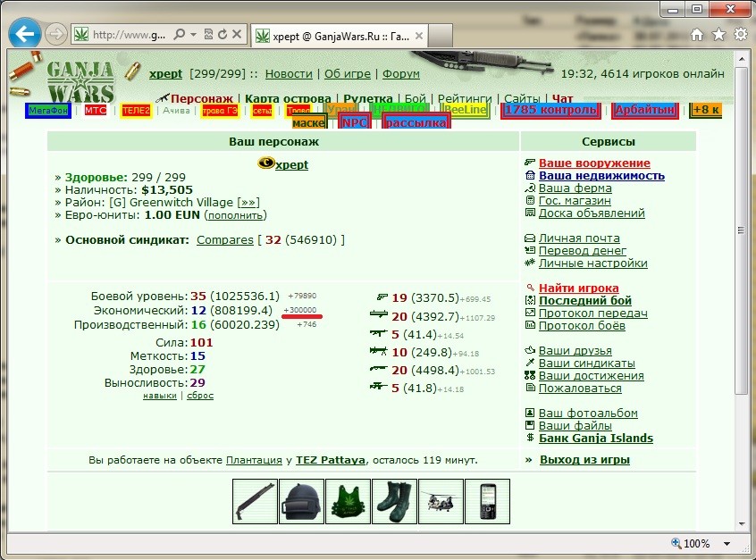Open browser settings gear icon
Image resolution: width=756 pixels, height=560 pixels.
pyautogui.click(x=741, y=34)
